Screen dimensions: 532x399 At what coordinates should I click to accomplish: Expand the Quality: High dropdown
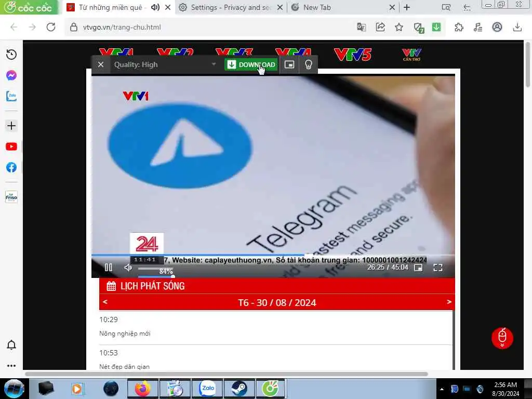(165, 64)
